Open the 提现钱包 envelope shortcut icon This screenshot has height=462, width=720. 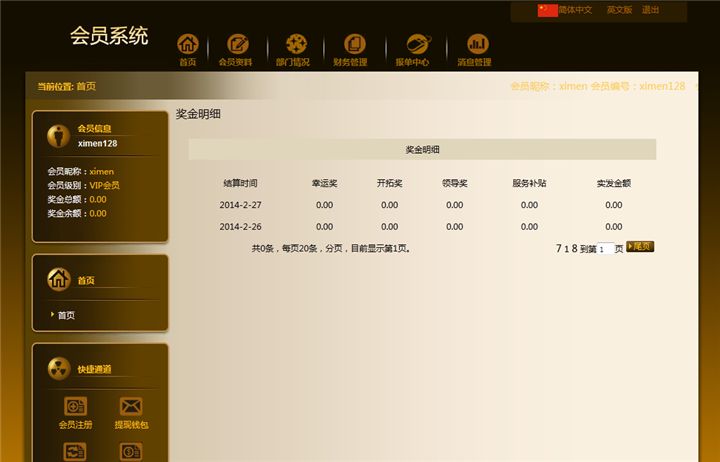pyautogui.click(x=131, y=406)
